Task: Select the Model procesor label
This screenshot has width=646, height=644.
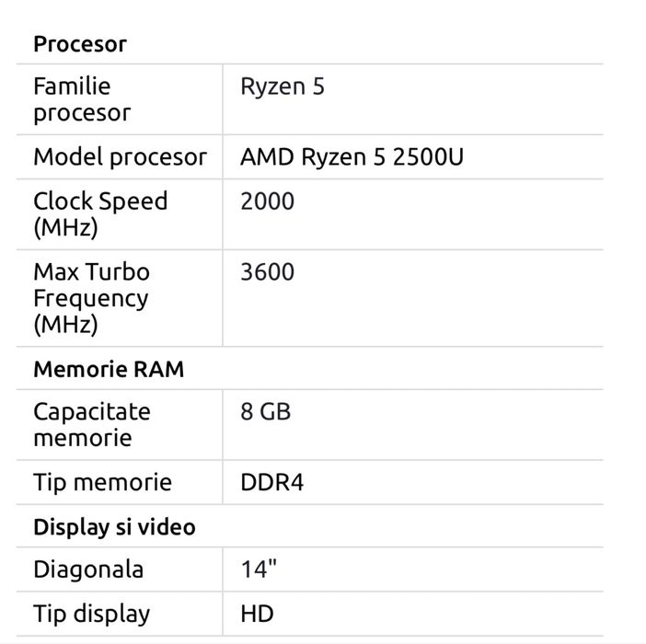Action: point(120,157)
